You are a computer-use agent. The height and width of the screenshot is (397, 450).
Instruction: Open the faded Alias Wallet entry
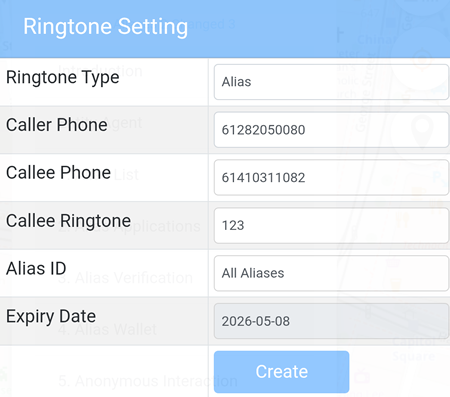[107, 329]
